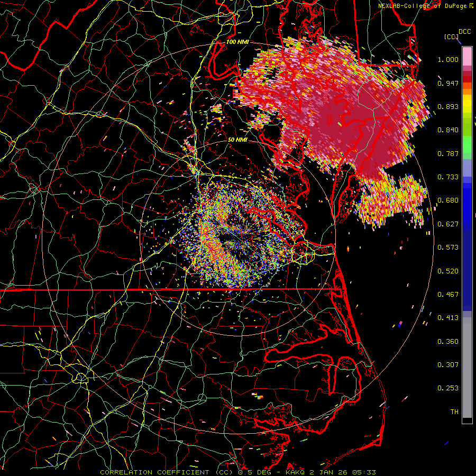This screenshot has height=476, width=476.
Task: Click the 0.253 scale value
Action: 448,388
